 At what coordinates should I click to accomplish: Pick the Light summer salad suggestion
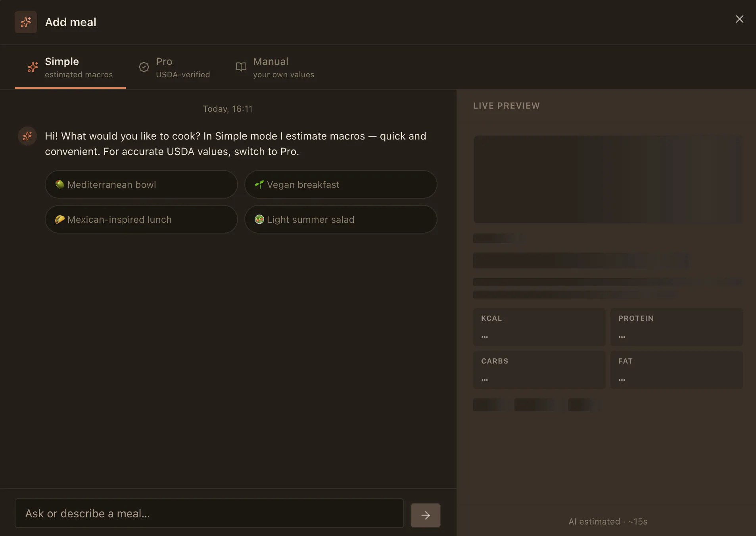341,219
